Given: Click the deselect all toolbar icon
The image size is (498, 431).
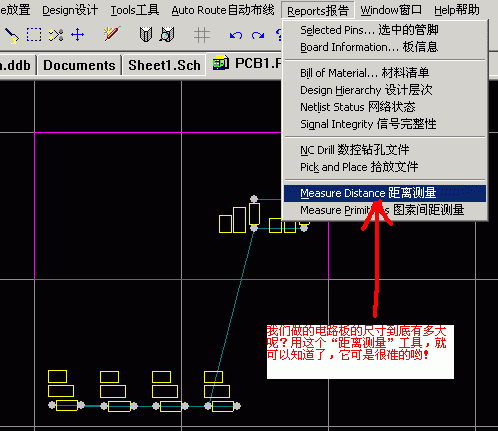Looking at the screenshot, I should (56, 35).
